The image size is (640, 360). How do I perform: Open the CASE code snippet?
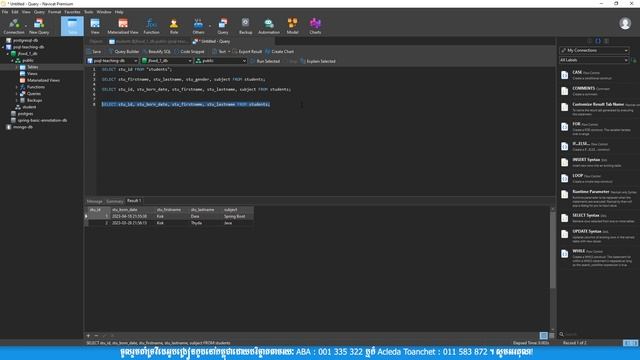(x=598, y=75)
